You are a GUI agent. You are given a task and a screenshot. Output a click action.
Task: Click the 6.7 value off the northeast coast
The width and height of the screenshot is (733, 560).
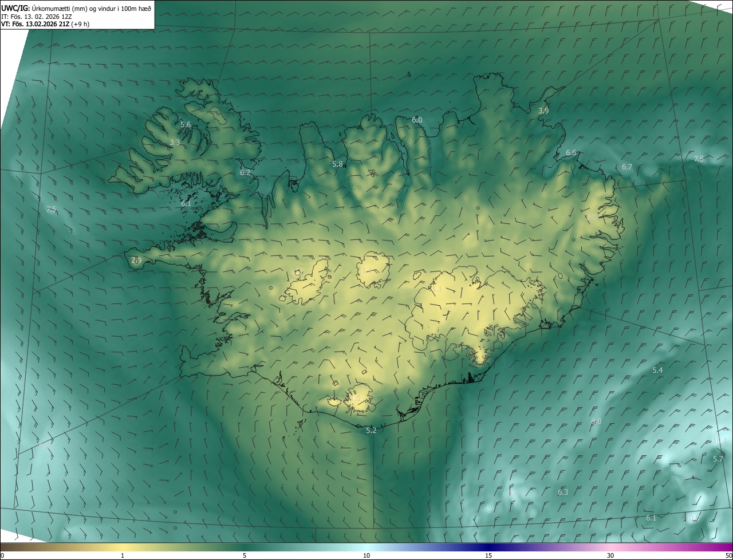click(x=627, y=167)
